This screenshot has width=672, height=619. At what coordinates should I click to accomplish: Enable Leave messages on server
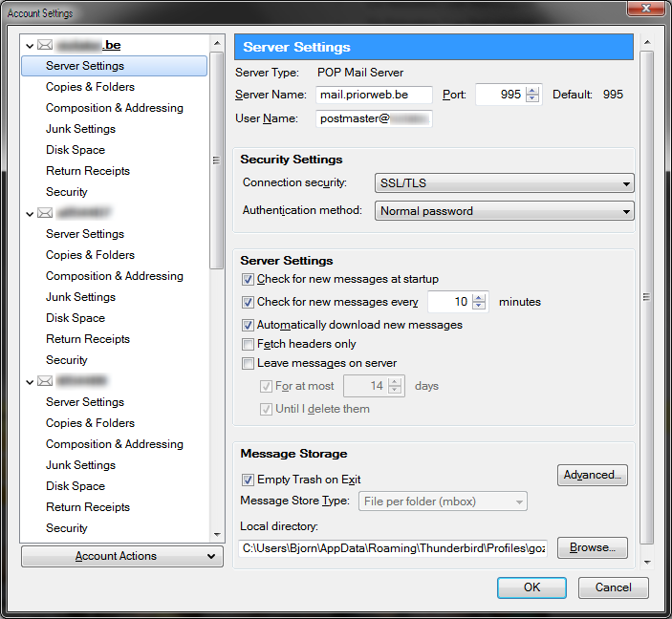click(249, 364)
